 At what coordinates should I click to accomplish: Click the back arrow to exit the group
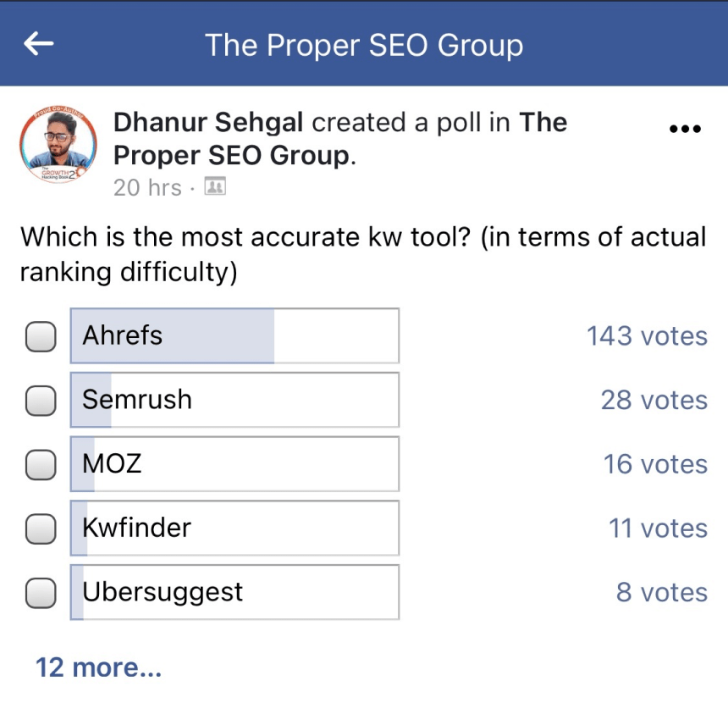(x=39, y=45)
